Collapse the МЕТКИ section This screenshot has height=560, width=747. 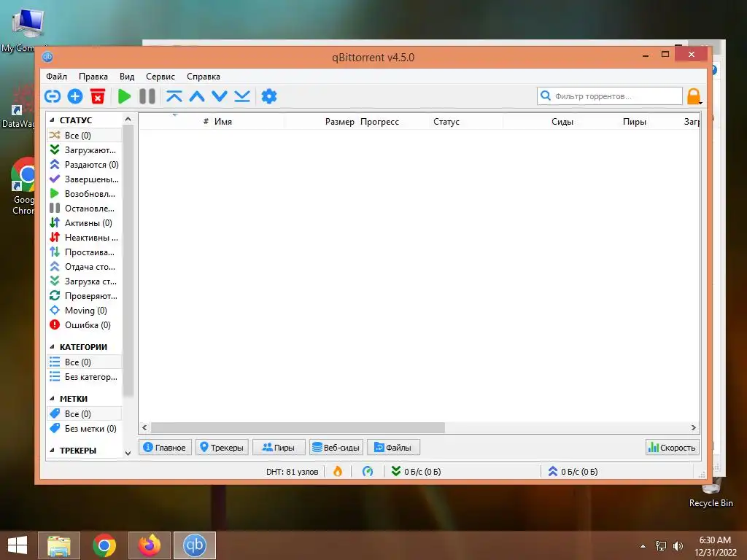[52, 399]
